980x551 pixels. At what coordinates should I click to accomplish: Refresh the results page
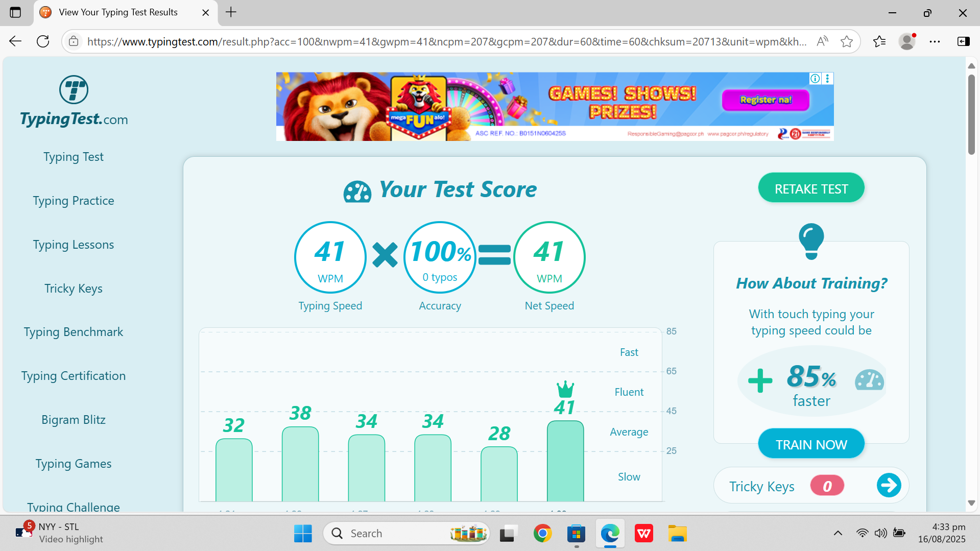43,41
